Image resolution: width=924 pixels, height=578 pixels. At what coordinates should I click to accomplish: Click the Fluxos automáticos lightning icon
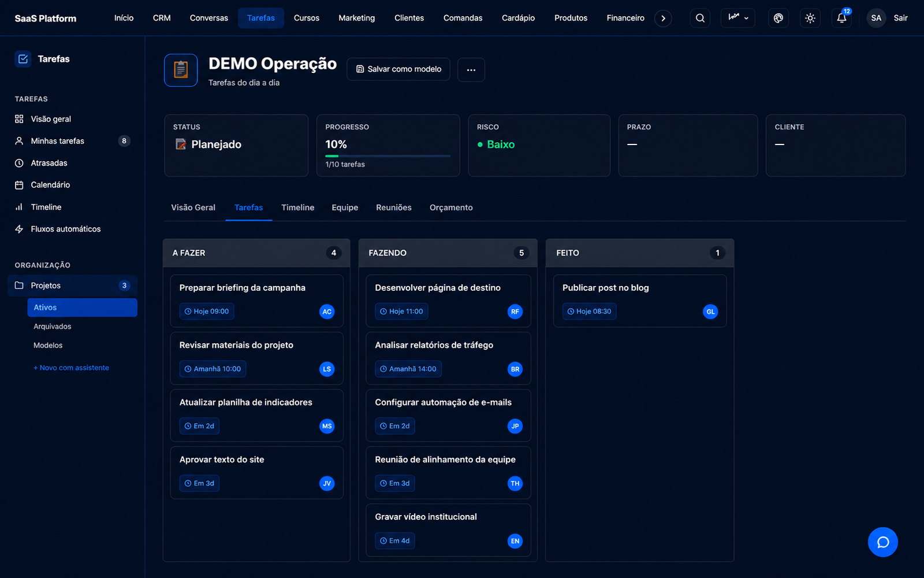click(19, 229)
